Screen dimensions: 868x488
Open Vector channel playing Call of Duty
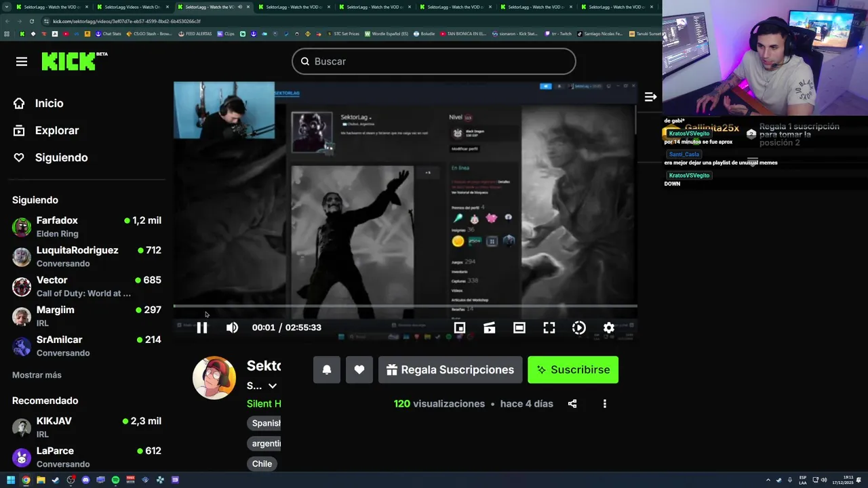(87, 287)
